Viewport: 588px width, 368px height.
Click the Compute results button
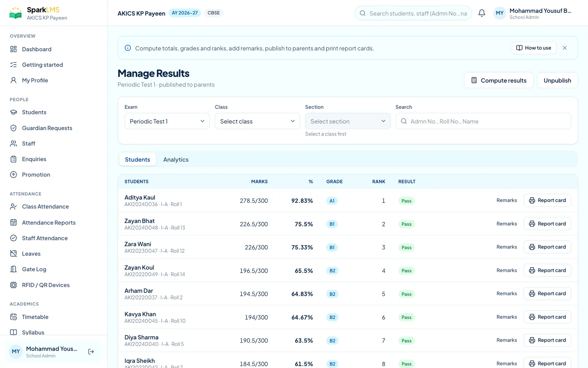coord(499,80)
